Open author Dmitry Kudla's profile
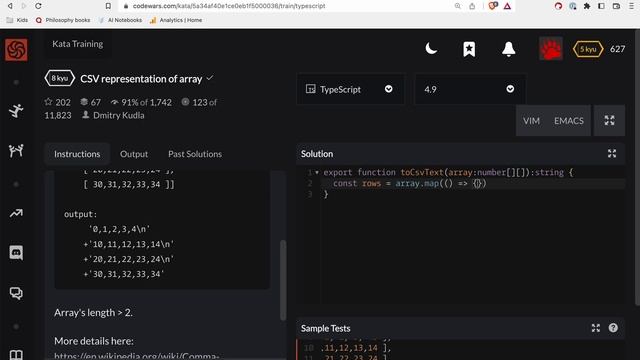640x360 pixels. 118,116
